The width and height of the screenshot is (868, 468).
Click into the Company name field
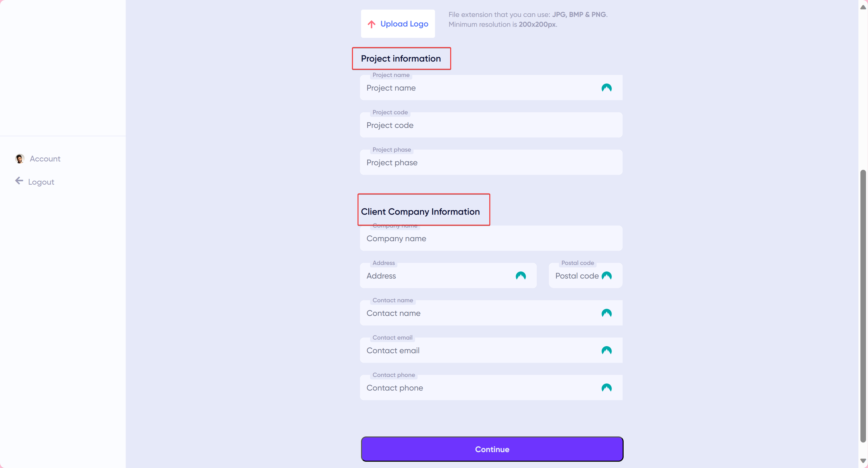point(472,238)
